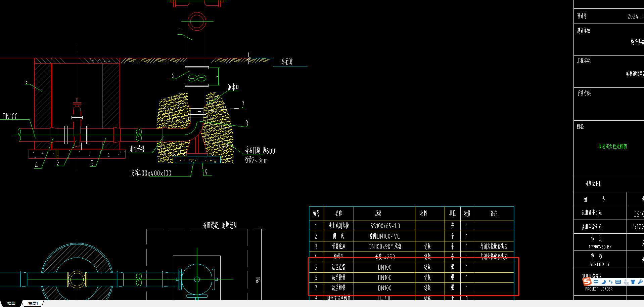
Task: Select the DN100 pipe label in section view
Action: coord(10,116)
